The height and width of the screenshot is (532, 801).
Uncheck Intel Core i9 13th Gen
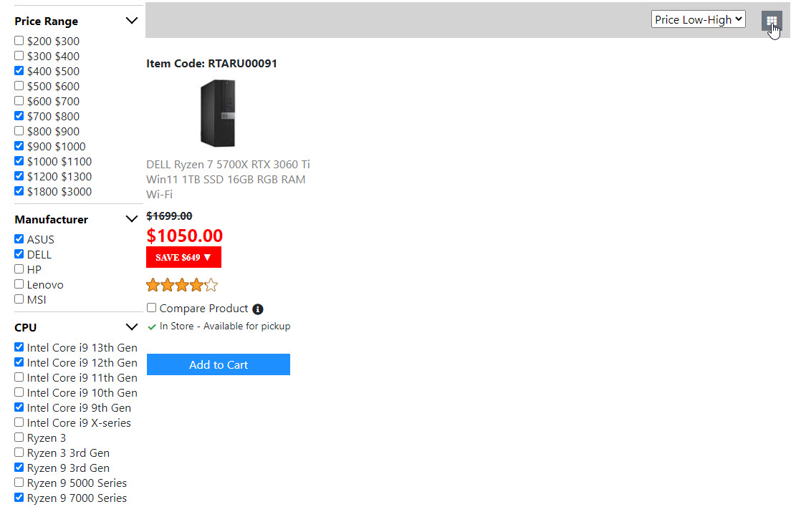[x=19, y=347]
